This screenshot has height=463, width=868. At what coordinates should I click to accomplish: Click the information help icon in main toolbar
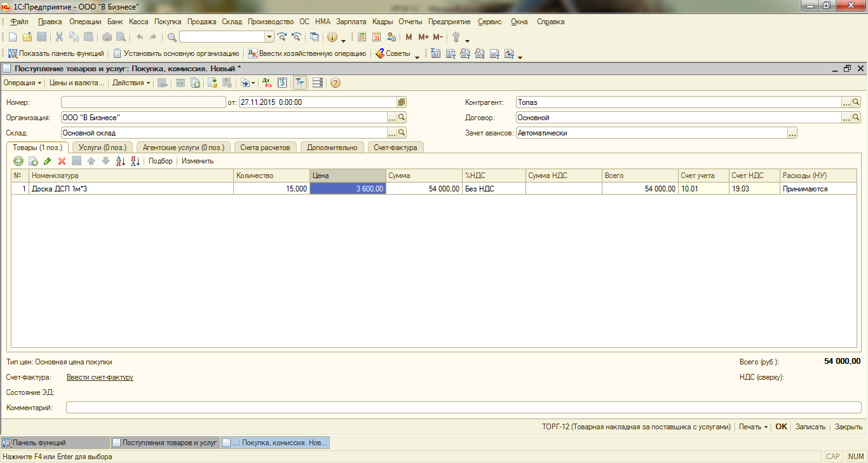(332, 37)
